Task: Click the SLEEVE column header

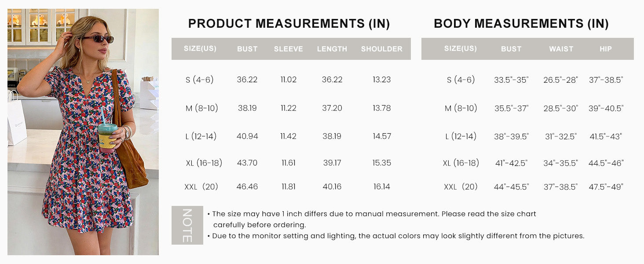Action: click(x=289, y=49)
